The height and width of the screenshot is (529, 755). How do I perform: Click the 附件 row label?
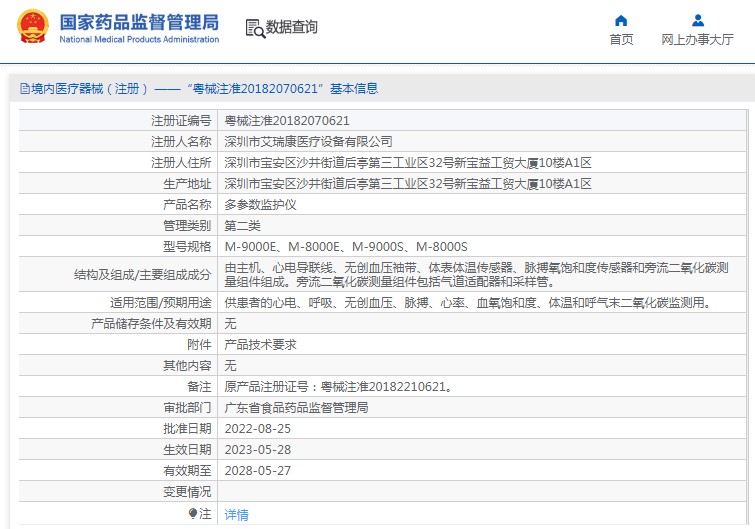point(199,345)
